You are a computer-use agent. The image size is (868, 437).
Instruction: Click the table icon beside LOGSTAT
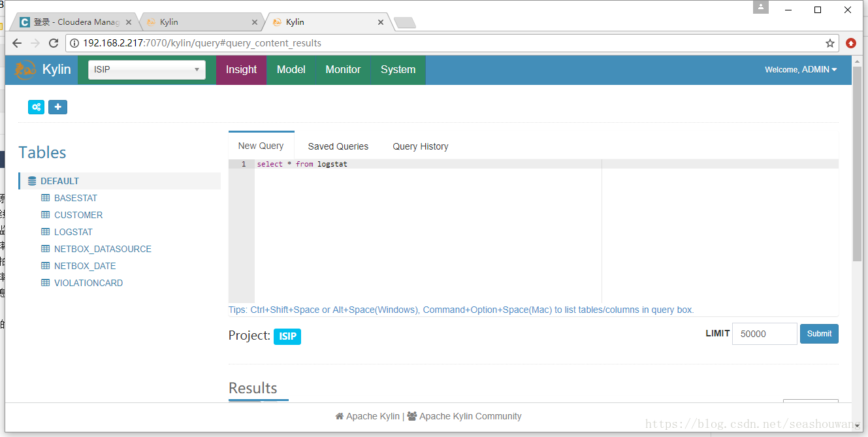(46, 232)
